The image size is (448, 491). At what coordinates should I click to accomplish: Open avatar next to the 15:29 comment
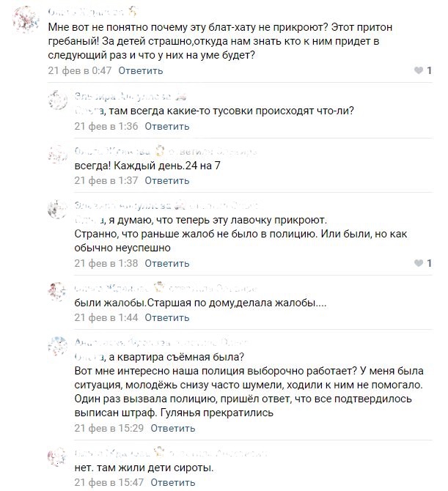pos(58,347)
